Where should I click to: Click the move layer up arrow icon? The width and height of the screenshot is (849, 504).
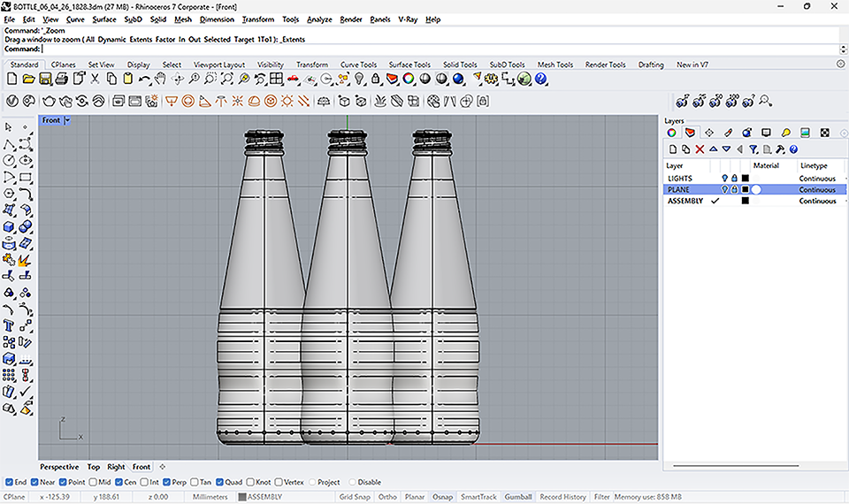tap(714, 149)
